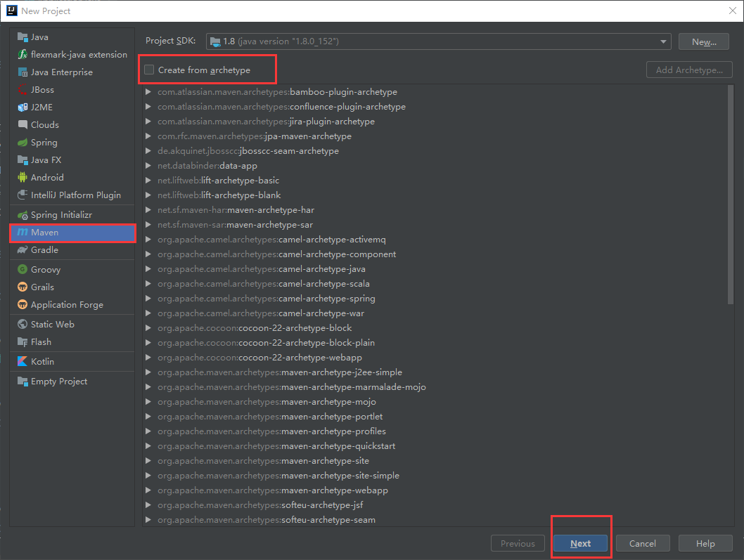This screenshot has height=560, width=744.
Task: Choose the IntelliJ Platform Plugin icon
Action: tap(23, 195)
